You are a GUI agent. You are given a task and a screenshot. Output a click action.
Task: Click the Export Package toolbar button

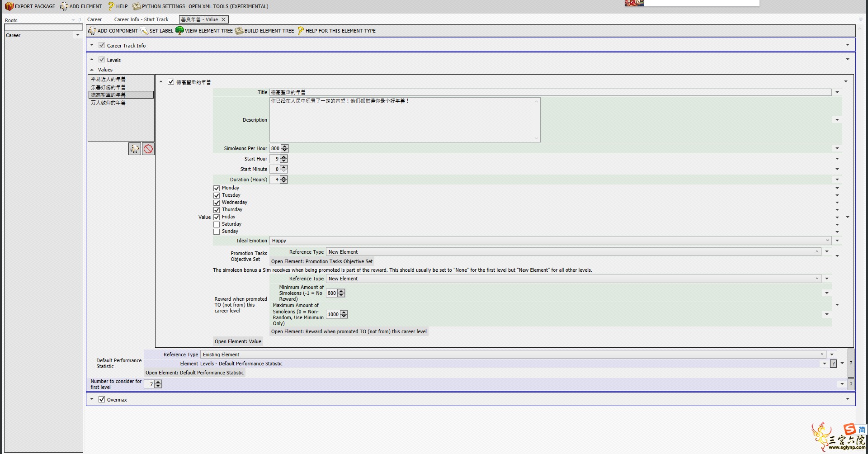coord(30,6)
